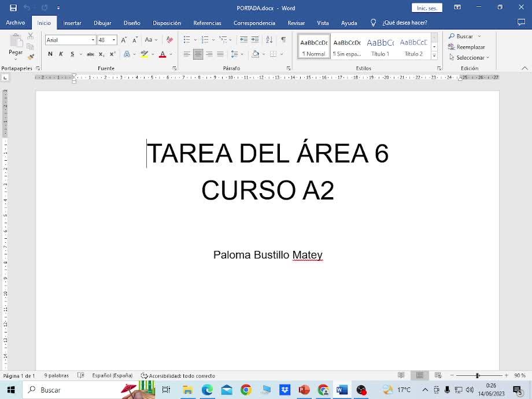The height and width of the screenshot is (399, 532).
Task: Open PowerPoint from the Windows taskbar
Action: pyautogui.click(x=304, y=390)
